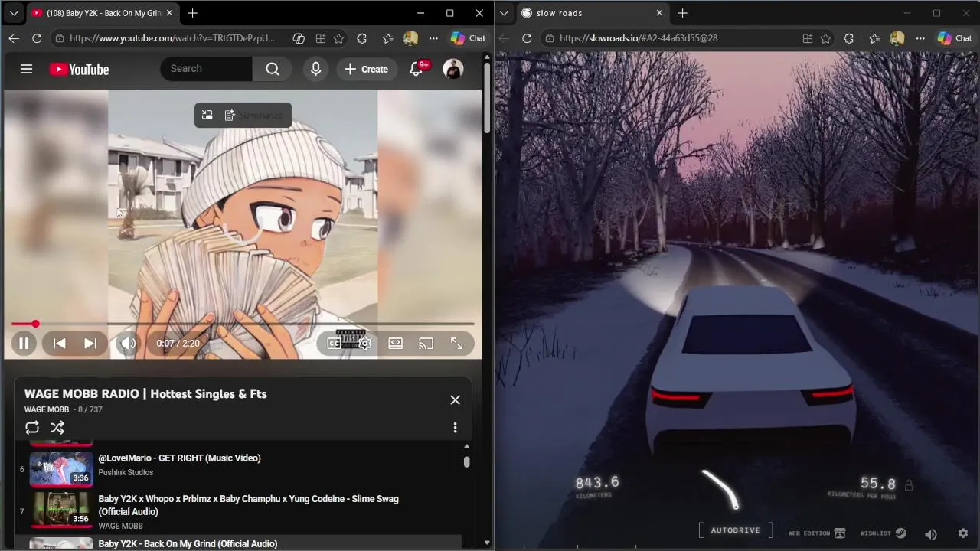The image size is (980, 551).
Task: Toggle AUTODRIVE in Slow Roads
Action: coord(735,530)
